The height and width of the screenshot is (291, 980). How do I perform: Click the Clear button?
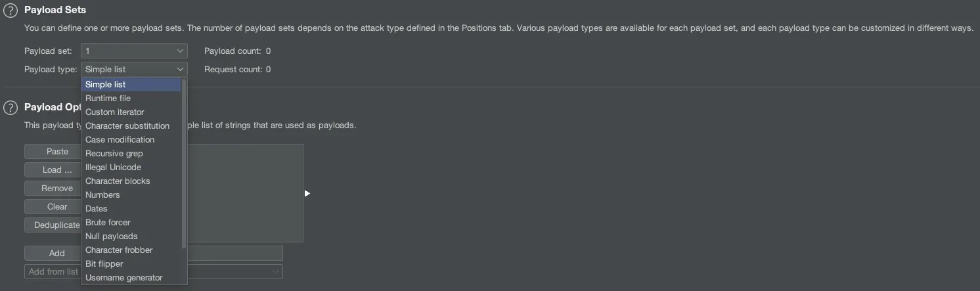point(57,206)
